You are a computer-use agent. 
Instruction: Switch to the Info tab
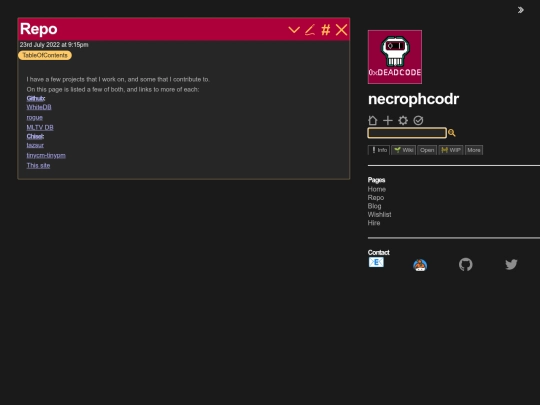click(379, 150)
